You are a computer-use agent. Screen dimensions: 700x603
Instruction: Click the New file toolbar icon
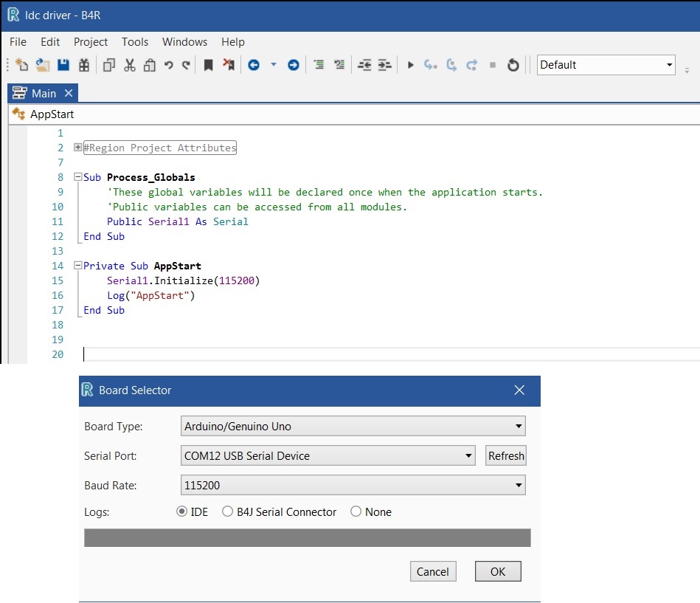tap(21, 65)
